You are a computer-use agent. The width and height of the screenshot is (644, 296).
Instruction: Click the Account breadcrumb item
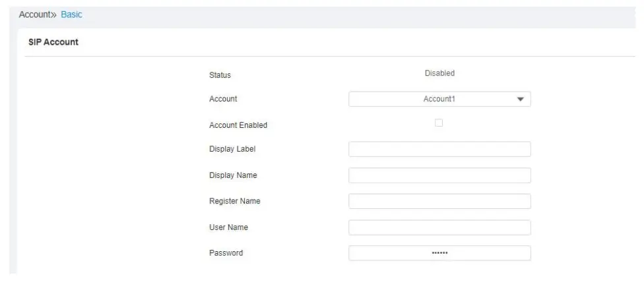point(33,15)
